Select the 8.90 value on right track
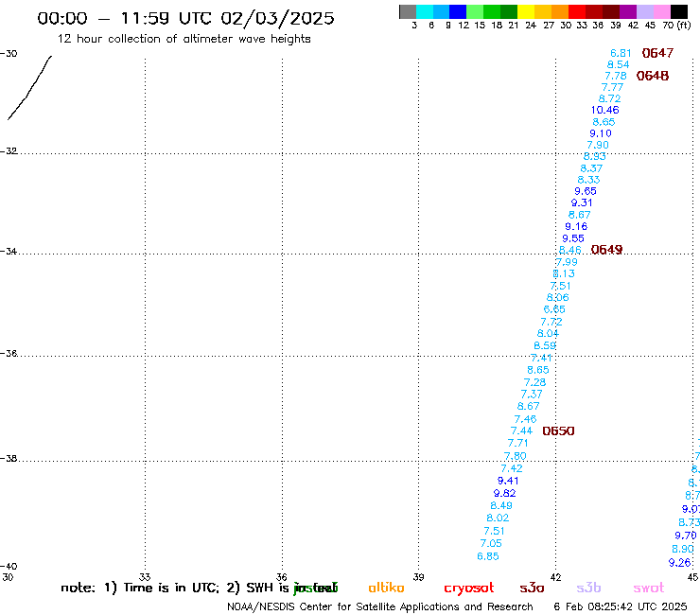The width and height of the screenshot is (700, 615). (x=683, y=550)
